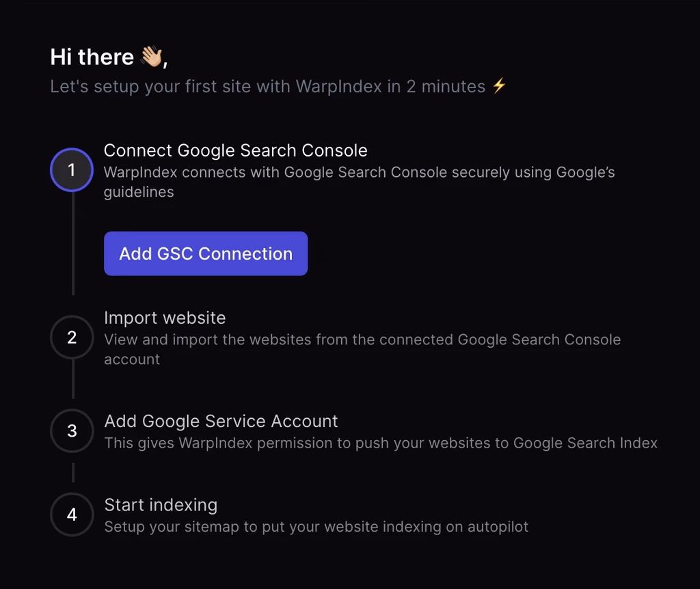Open the Import website step title
The width and height of the screenshot is (700, 589).
[165, 318]
